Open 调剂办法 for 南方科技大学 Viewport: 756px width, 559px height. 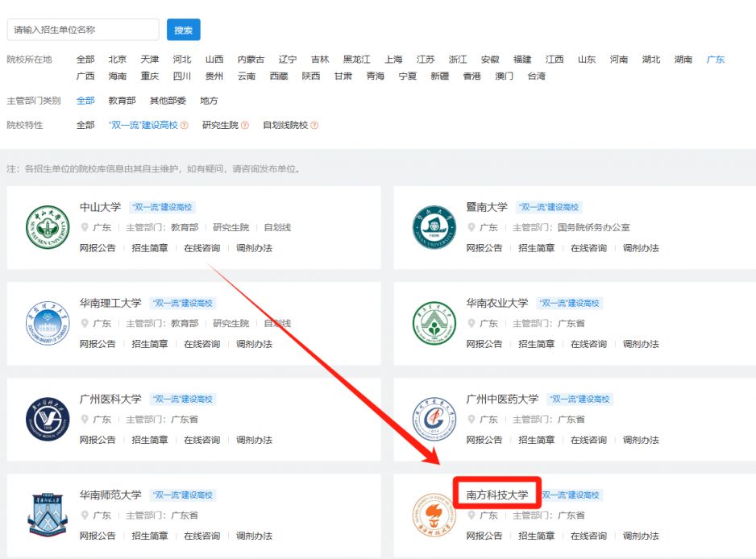click(641, 536)
